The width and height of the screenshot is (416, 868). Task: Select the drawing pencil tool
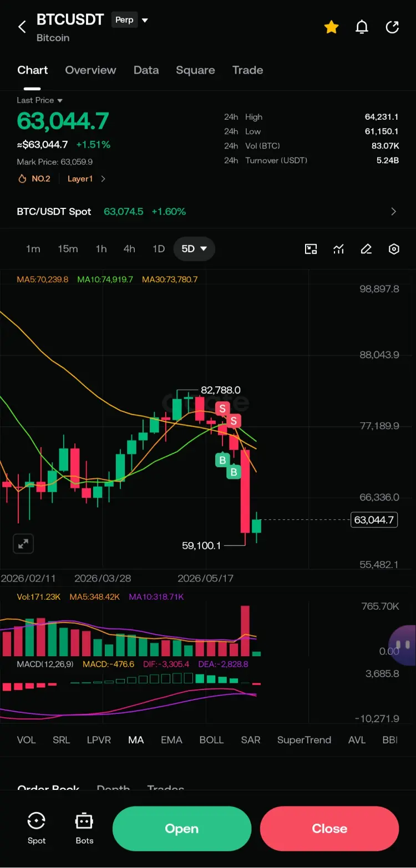click(x=366, y=249)
